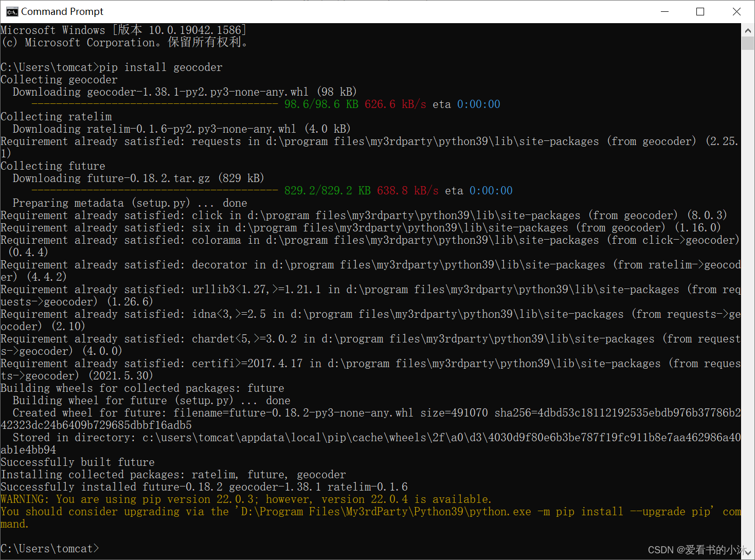Click the 'Collecting future' line
Image resolution: width=755 pixels, height=560 pixels.
[x=53, y=166]
